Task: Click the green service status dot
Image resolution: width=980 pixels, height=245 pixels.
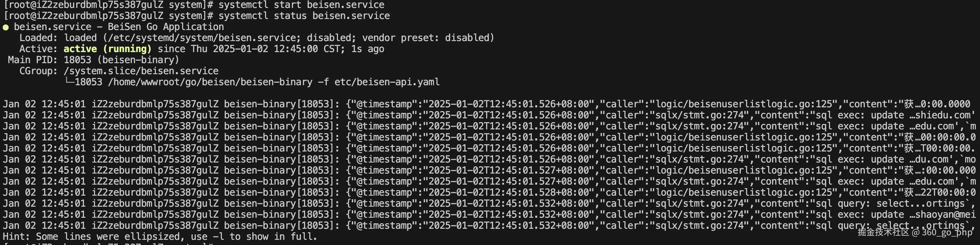Action: coord(6,27)
